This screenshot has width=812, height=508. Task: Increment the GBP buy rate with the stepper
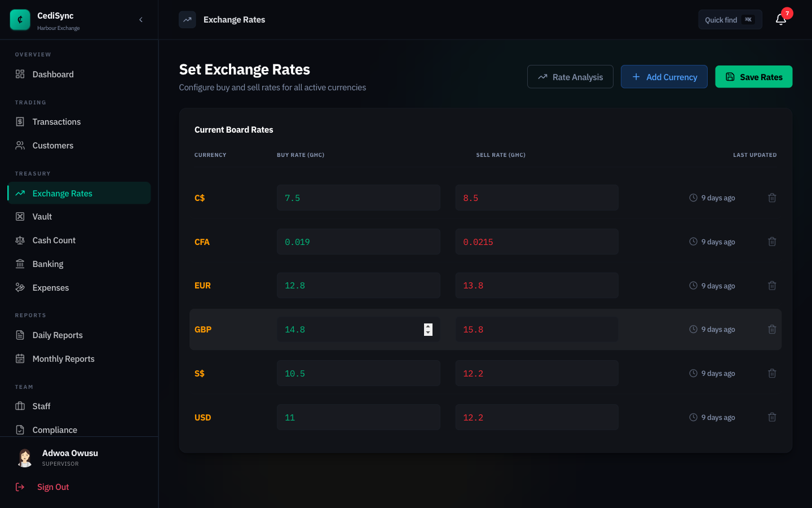428,326
